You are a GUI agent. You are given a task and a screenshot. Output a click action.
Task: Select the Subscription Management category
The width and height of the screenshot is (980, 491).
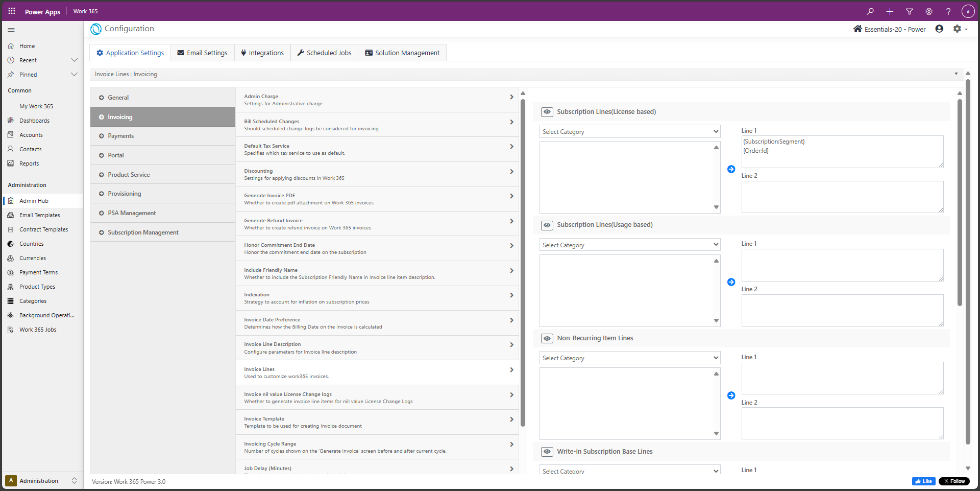pyautogui.click(x=163, y=232)
